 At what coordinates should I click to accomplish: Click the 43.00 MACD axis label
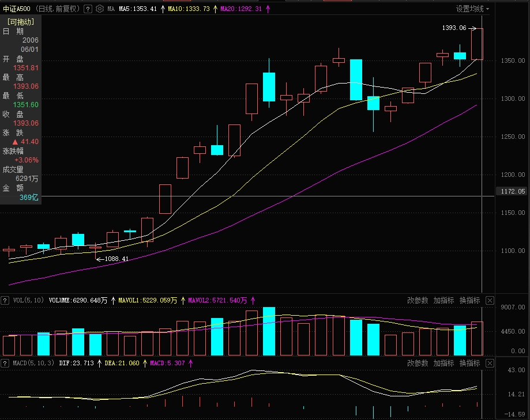click(x=516, y=370)
